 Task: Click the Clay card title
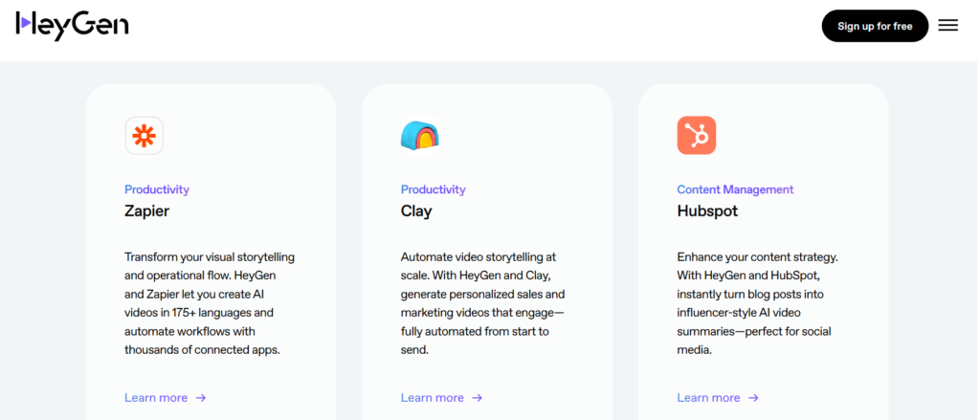(x=416, y=211)
